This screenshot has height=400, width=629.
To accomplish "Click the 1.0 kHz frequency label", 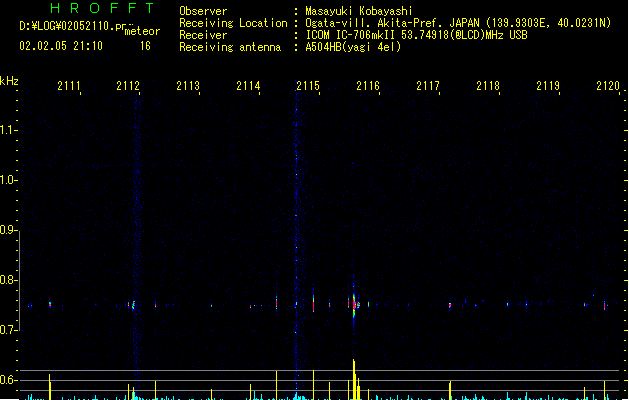I will pyautogui.click(x=8, y=180).
